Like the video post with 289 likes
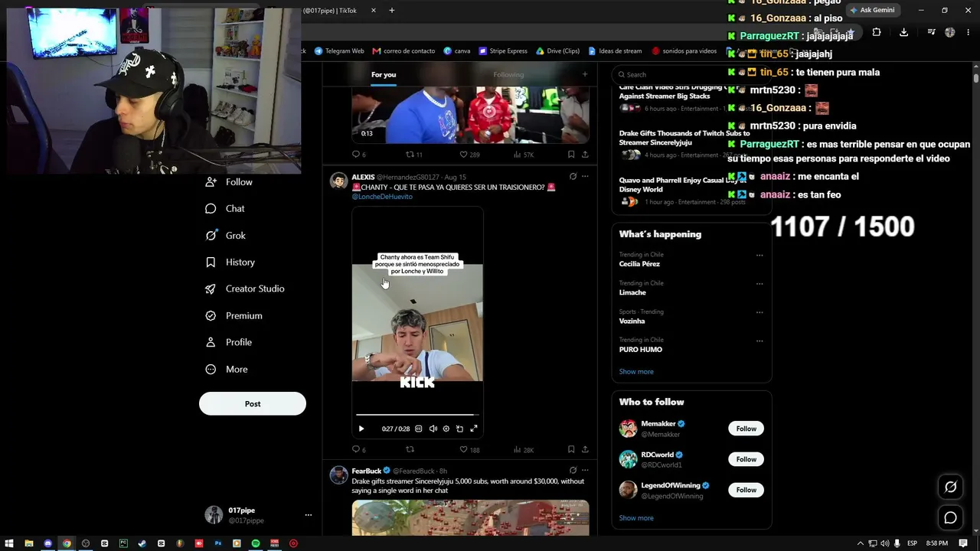This screenshot has height=551, width=980. point(469,155)
